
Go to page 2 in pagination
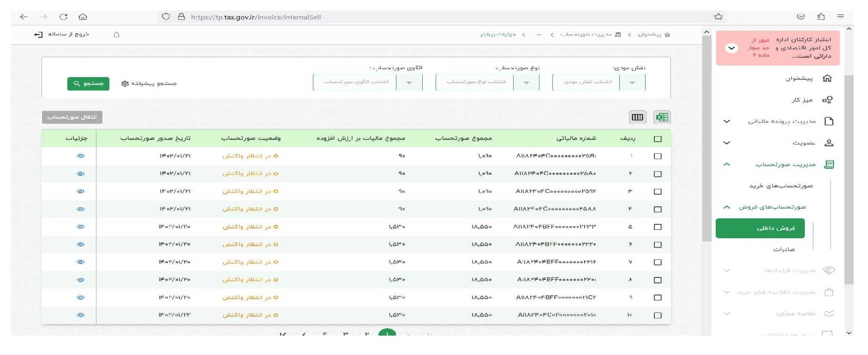point(366,334)
